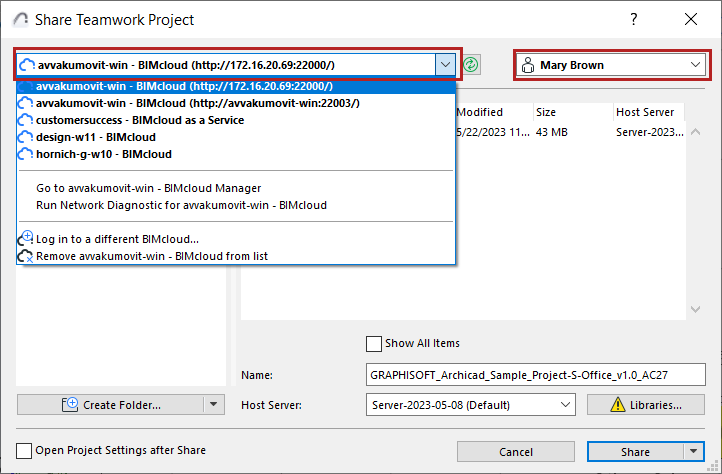The image size is (722, 474).
Task: Check Open Project Settings after Share
Action: (x=24, y=451)
